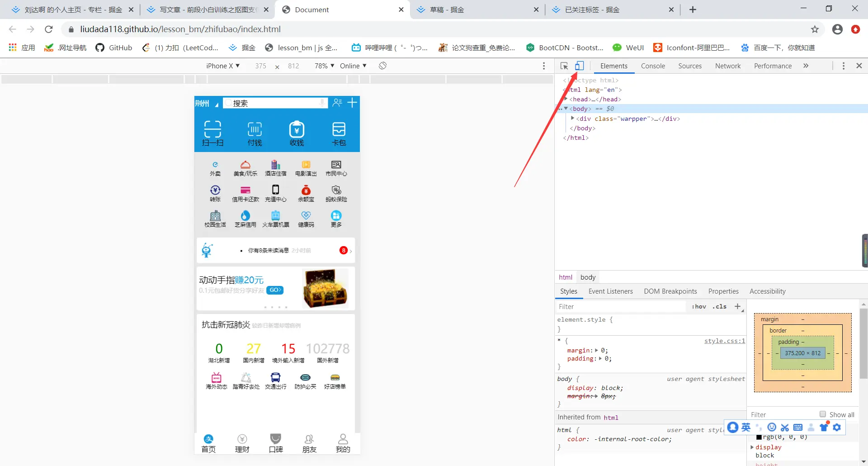Click the GO button on the banner

coord(275,290)
